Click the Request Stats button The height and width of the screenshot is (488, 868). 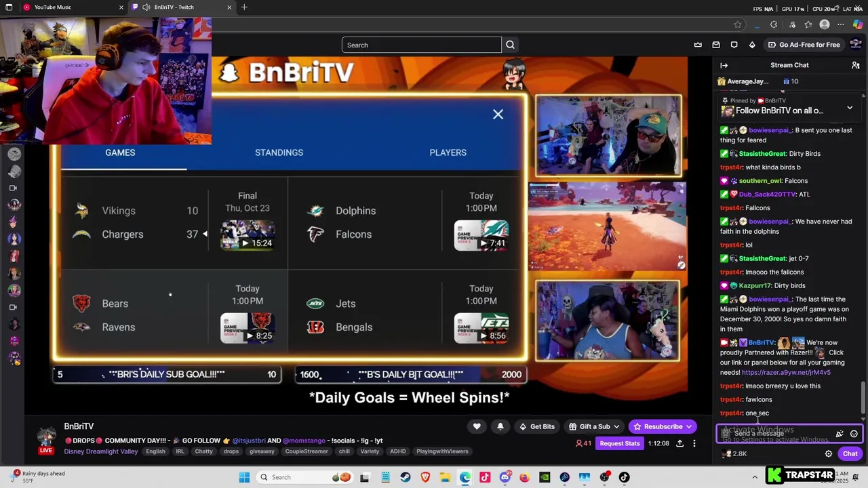(x=620, y=443)
